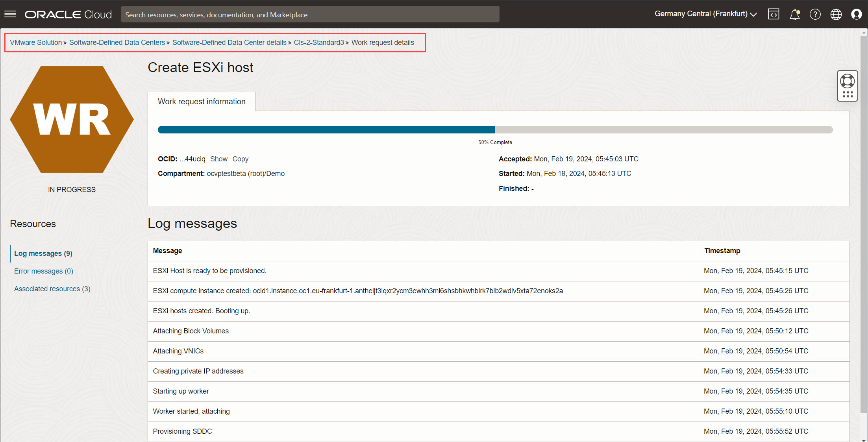This screenshot has width=868, height=442.
Task: Open Software-Defined Data Centers breadcrumb
Action: coord(117,43)
